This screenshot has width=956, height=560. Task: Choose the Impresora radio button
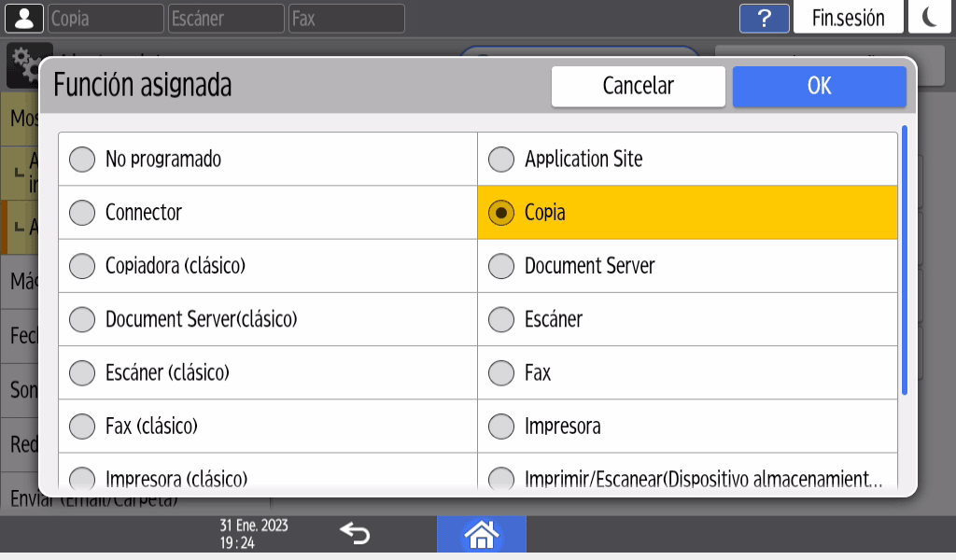502,427
